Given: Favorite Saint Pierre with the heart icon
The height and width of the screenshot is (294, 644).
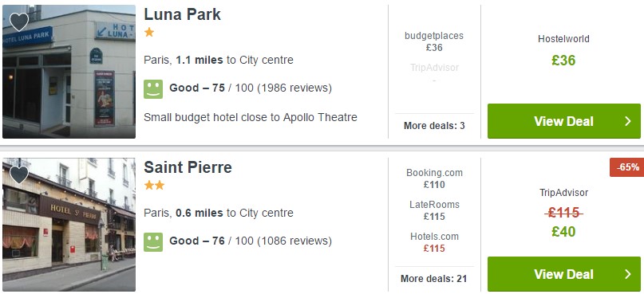Looking at the screenshot, I should pyautogui.click(x=19, y=174).
